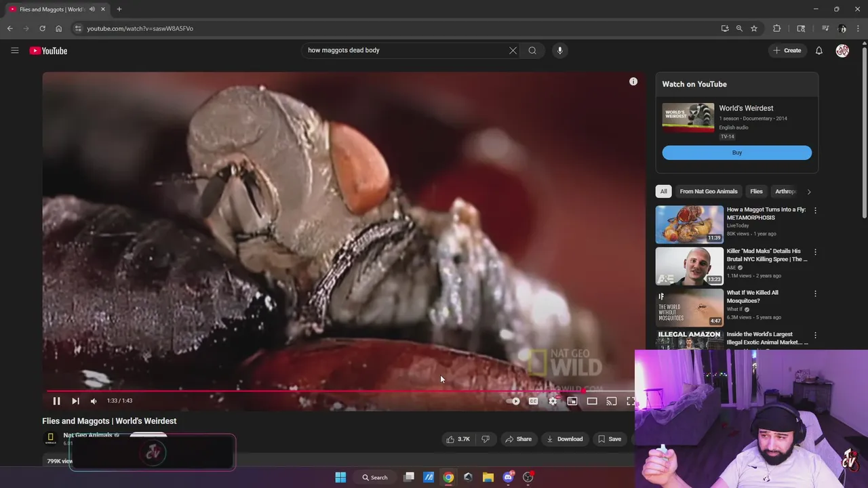Open options for Killer Mad Maks video
Image resolution: width=868 pixels, height=488 pixels.
coord(815,251)
